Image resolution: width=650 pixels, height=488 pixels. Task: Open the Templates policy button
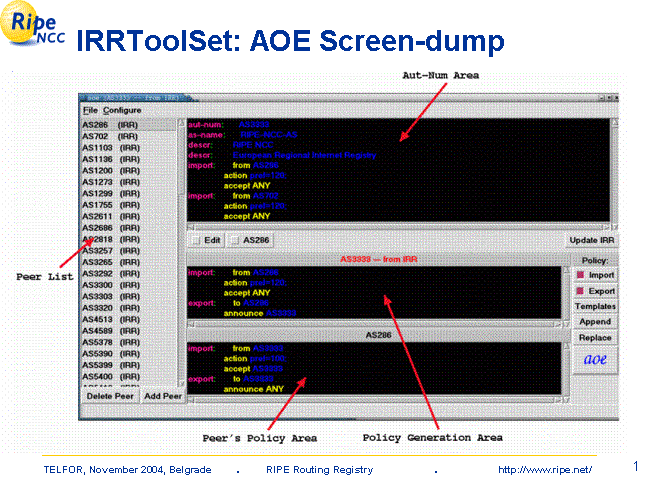[x=595, y=307]
